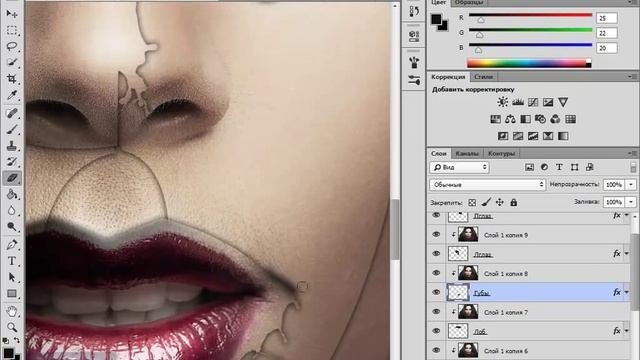Select the Eyedropper tool

coord(11,95)
